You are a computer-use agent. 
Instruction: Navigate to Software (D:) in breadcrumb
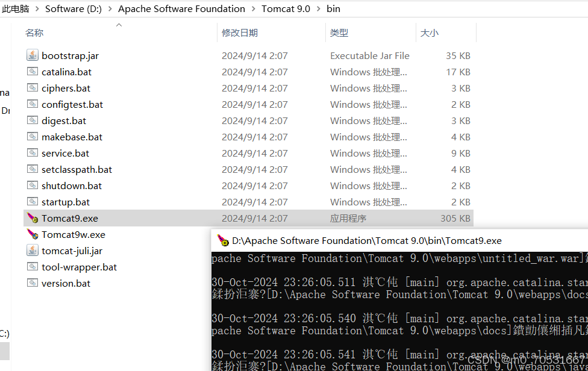tap(73, 8)
